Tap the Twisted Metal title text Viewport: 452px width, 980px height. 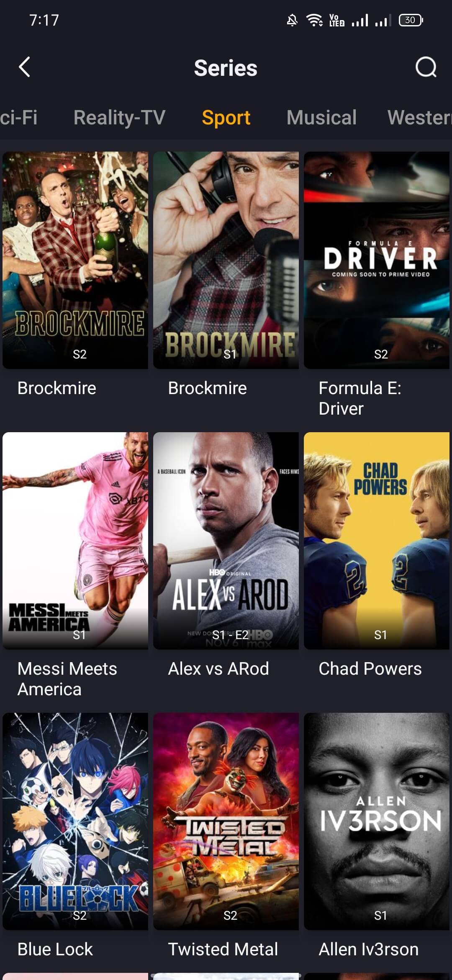[223, 949]
